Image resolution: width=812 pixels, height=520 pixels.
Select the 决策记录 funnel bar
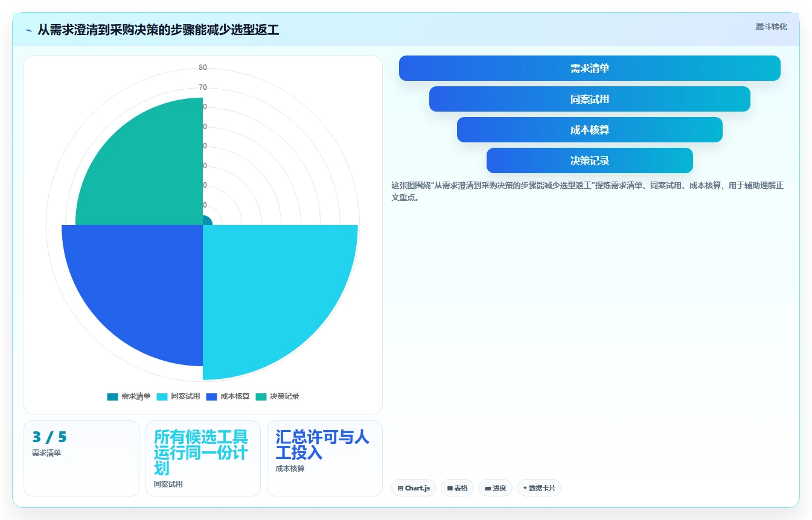[x=589, y=160]
